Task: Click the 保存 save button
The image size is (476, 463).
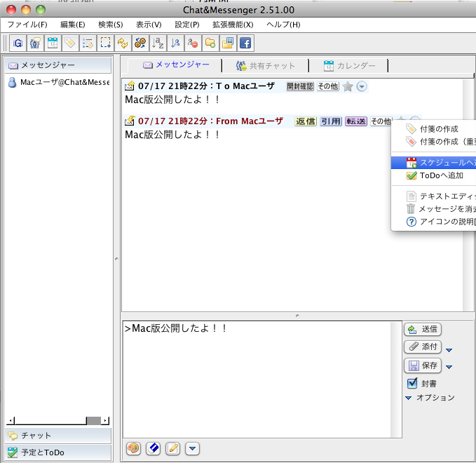Action: click(423, 365)
